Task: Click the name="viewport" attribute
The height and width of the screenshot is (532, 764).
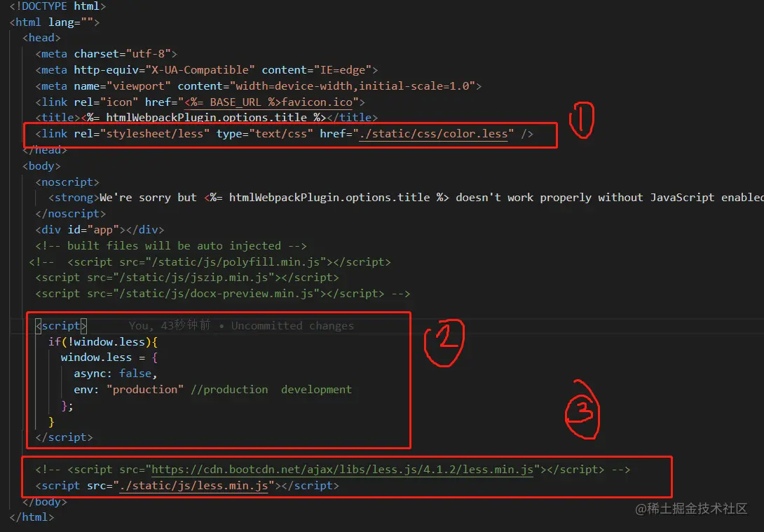Action: 122,86
